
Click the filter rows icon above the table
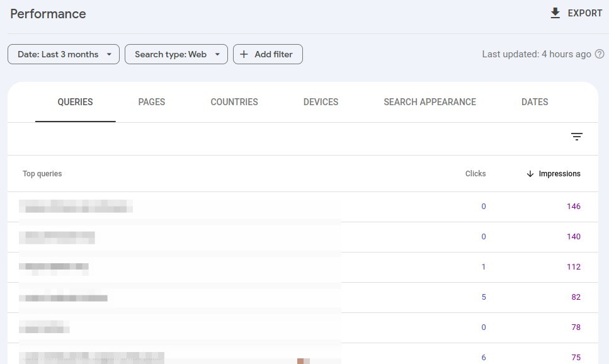pos(576,137)
